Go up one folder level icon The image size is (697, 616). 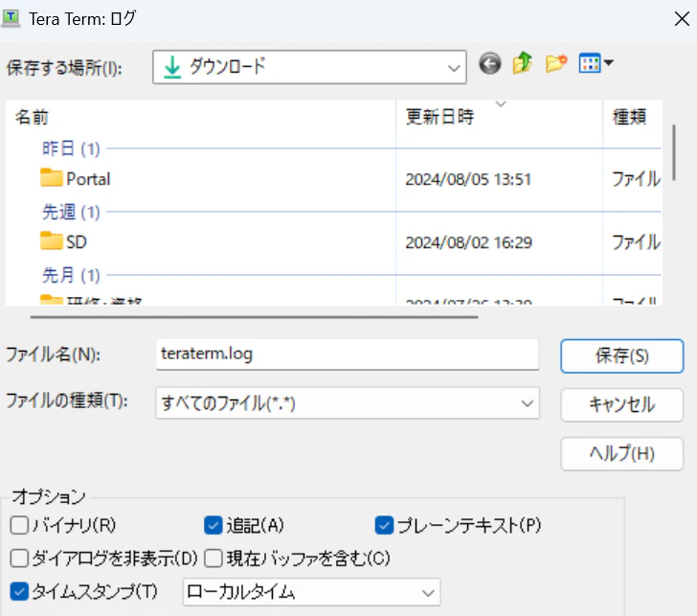pyautogui.click(x=523, y=62)
